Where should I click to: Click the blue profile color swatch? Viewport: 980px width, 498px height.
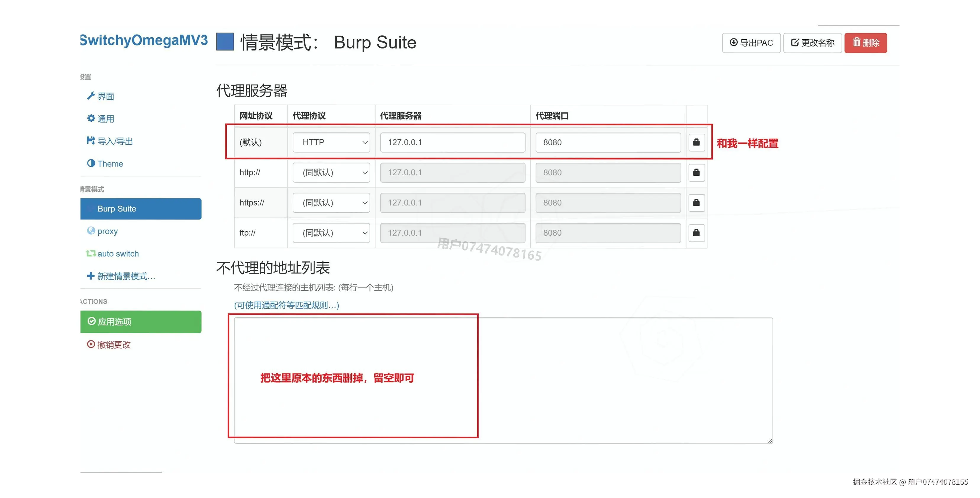coord(225,42)
